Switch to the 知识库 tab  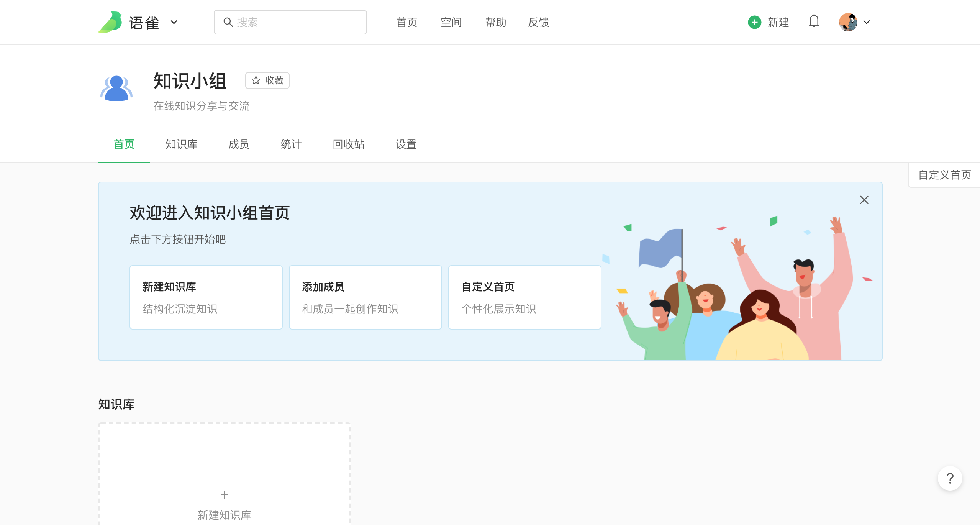coord(181,144)
